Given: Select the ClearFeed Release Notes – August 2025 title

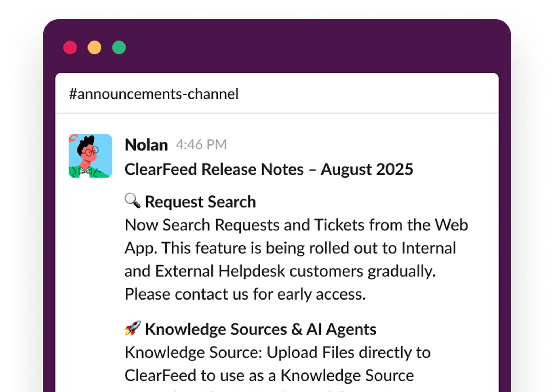Looking at the screenshot, I should pos(269,169).
